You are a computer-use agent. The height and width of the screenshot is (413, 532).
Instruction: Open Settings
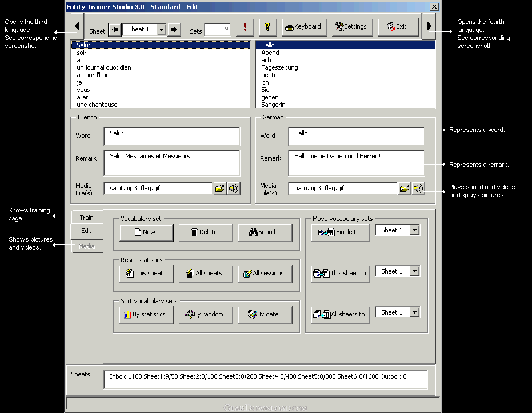(352, 27)
